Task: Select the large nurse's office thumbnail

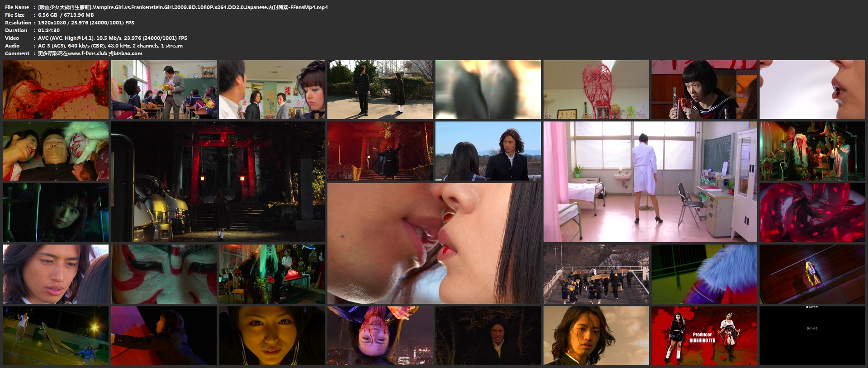Action: (x=650, y=182)
